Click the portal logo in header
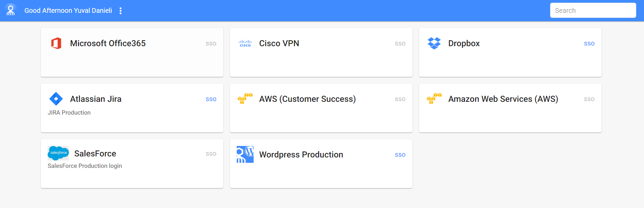This screenshot has height=208, width=644. pos(11,10)
